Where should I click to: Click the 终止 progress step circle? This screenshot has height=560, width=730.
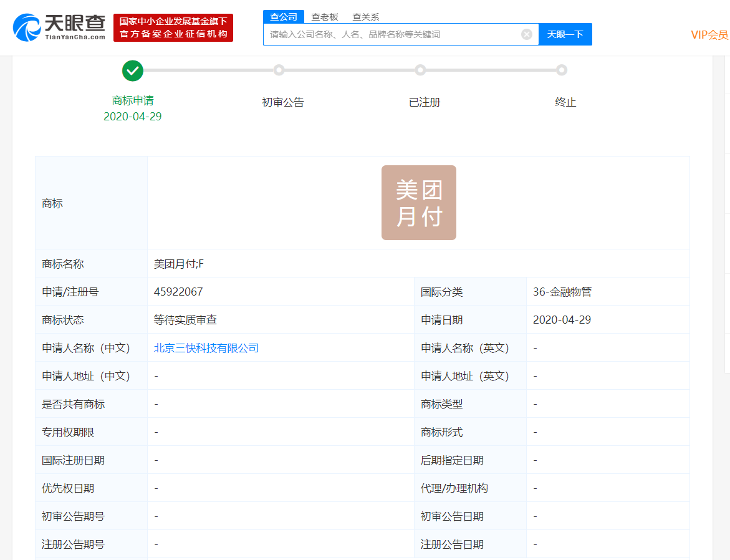(562, 70)
